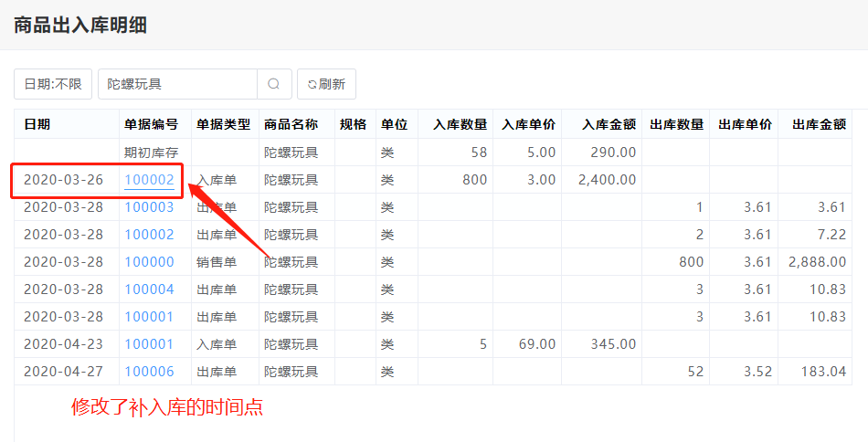This screenshot has height=442, width=868.
Task: Click the 出库金额 column header
Action: [x=819, y=124]
